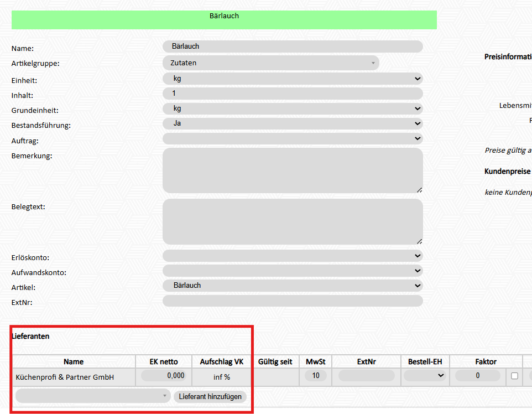This screenshot has height=414, width=532.
Task: Open the Grundeinheit dropdown
Action: pyautogui.click(x=293, y=108)
